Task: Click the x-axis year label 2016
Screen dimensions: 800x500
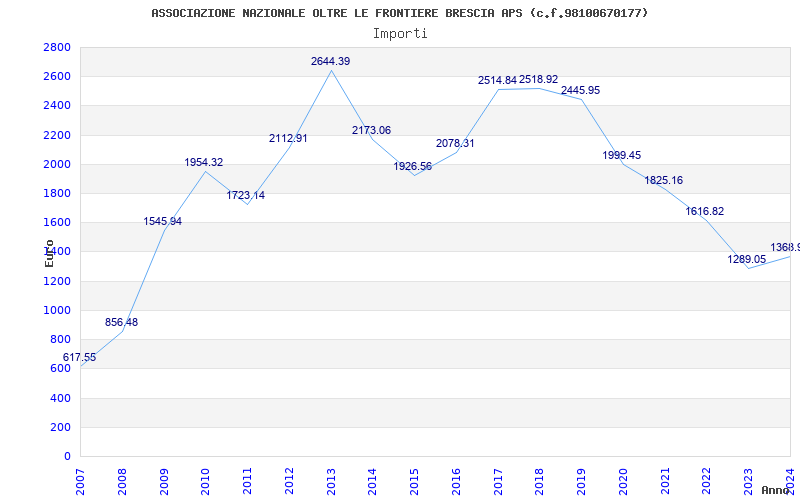Action: (457, 482)
